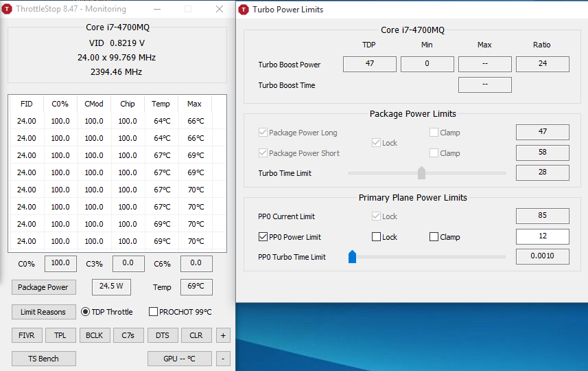The width and height of the screenshot is (588, 371).
Task: Maximize the ThrottleStop Monitoring window
Action: tap(190, 10)
